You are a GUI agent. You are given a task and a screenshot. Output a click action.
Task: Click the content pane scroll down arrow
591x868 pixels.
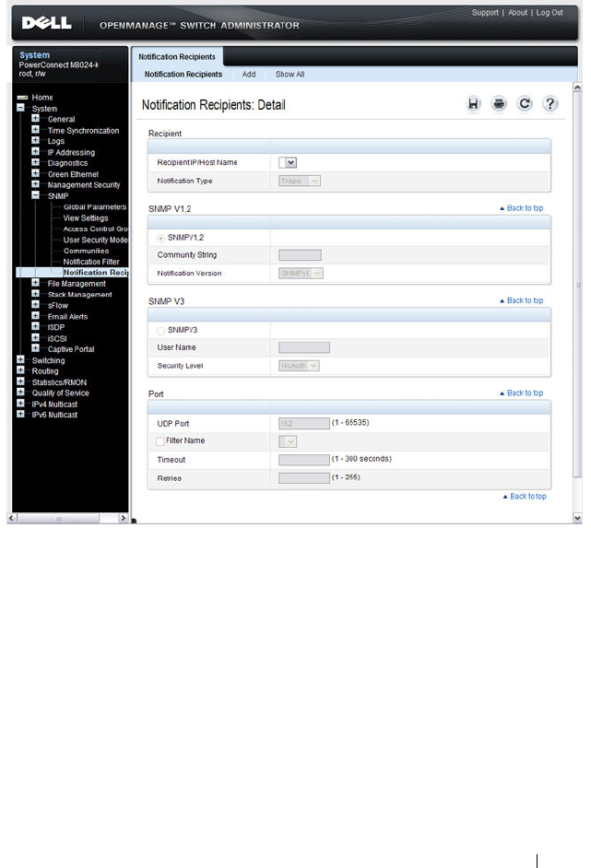(577, 518)
